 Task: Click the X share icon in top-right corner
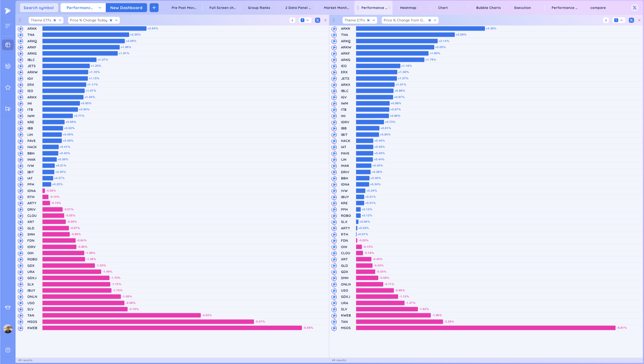click(x=635, y=8)
